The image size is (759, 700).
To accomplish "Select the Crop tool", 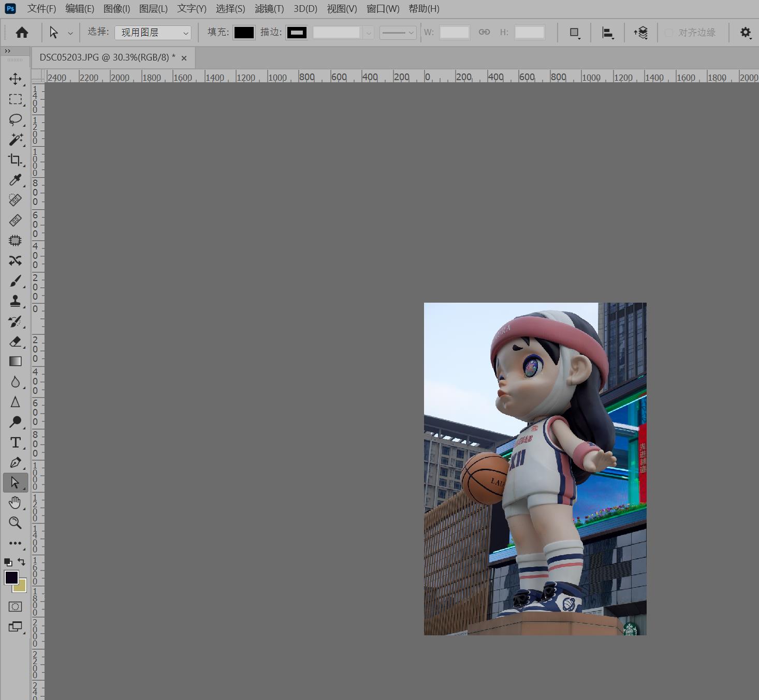I will [x=15, y=160].
